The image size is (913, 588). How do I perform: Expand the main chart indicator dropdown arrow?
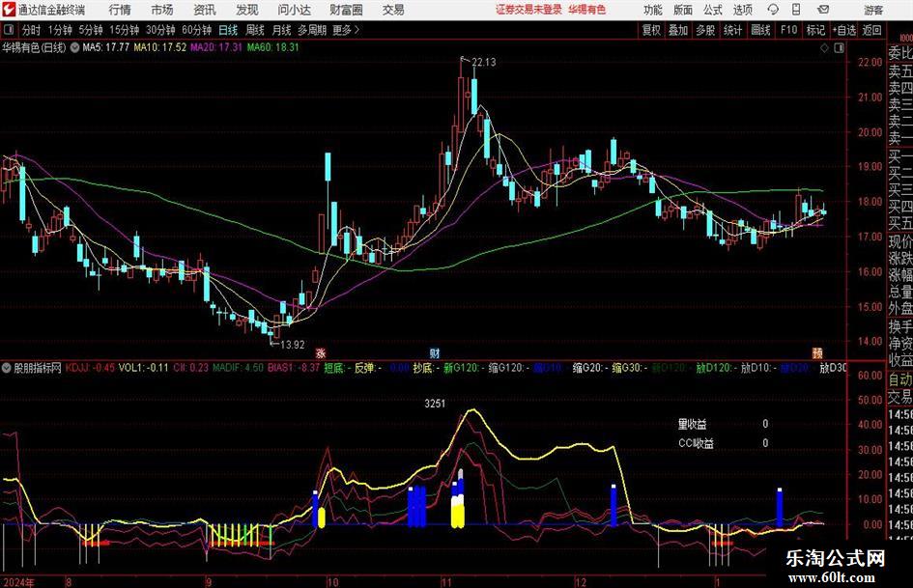click(74, 47)
